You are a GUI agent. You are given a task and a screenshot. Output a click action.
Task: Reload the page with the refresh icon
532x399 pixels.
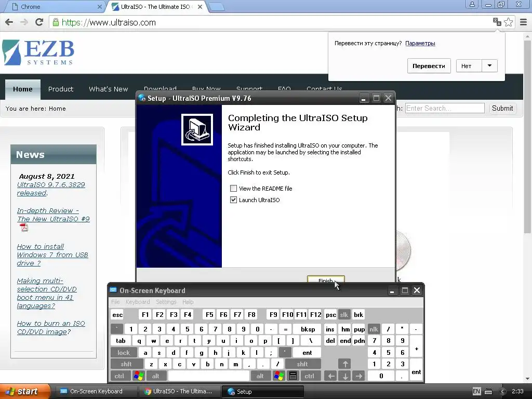coord(39,22)
